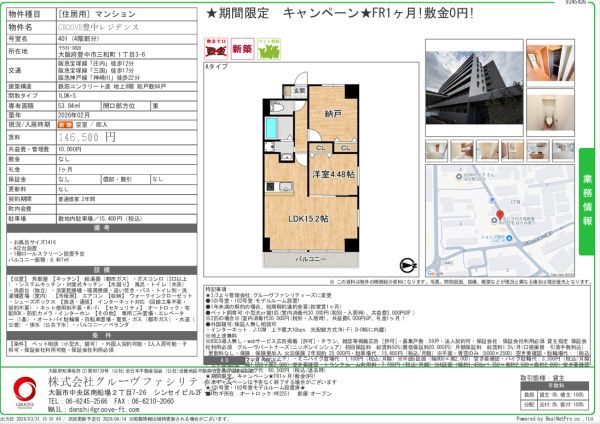Select the 「神崎川」徒歩22分 transit line

[99, 78]
